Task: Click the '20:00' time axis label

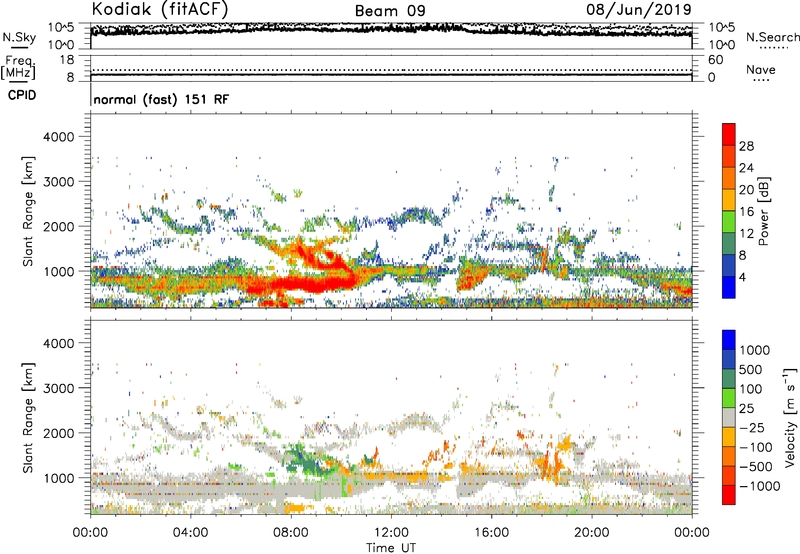Action: coord(592,533)
